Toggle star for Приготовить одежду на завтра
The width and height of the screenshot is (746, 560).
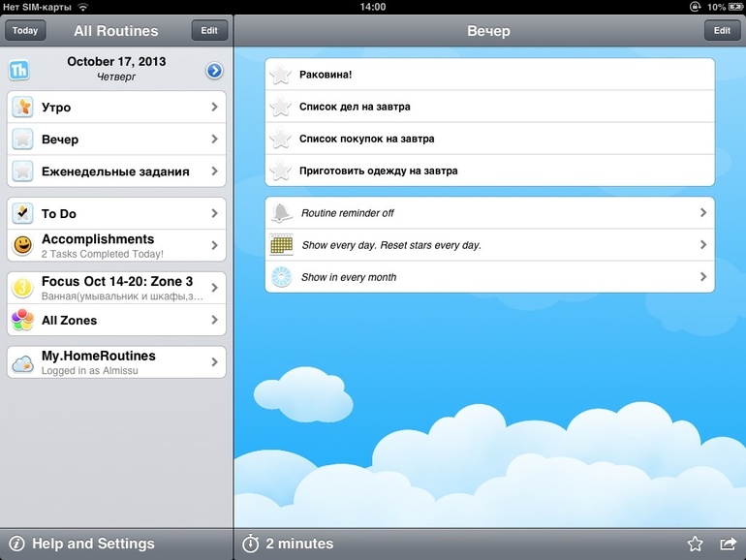[280, 171]
